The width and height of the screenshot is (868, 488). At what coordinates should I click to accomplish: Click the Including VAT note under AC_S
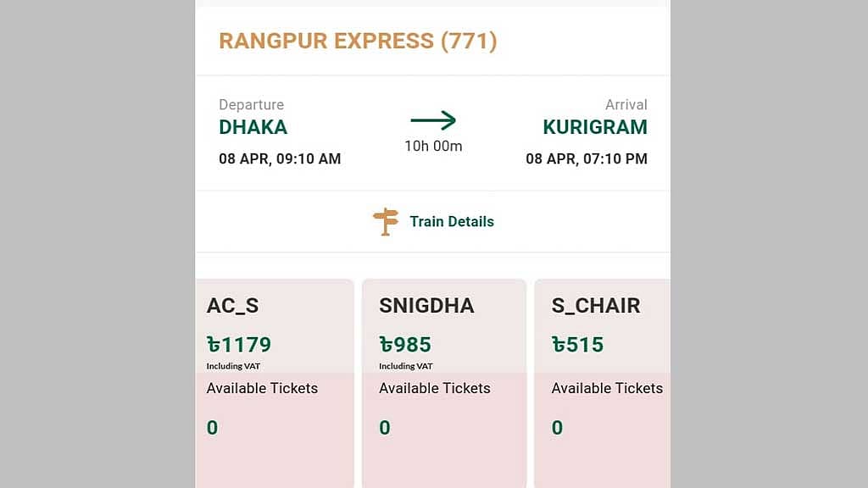tap(233, 366)
